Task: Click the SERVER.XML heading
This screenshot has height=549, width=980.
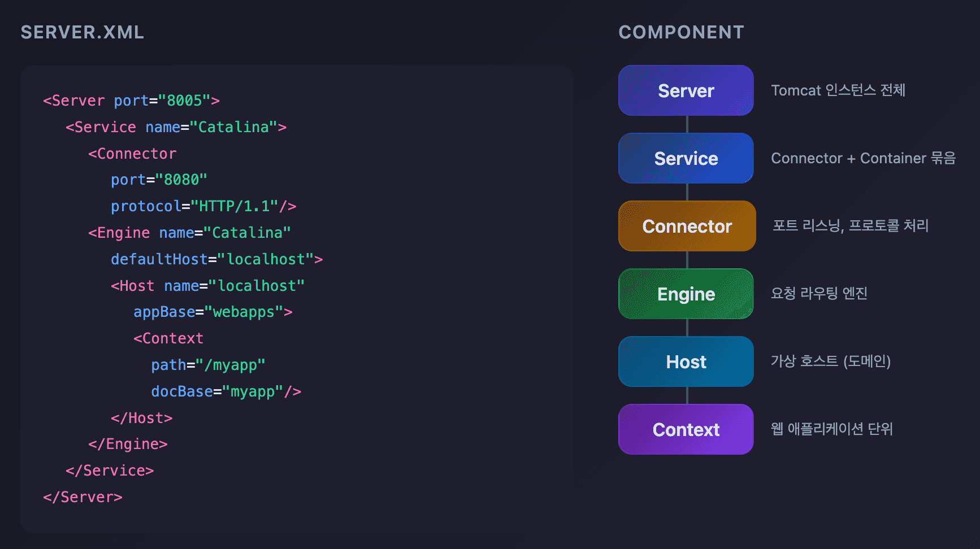Action: point(83,32)
